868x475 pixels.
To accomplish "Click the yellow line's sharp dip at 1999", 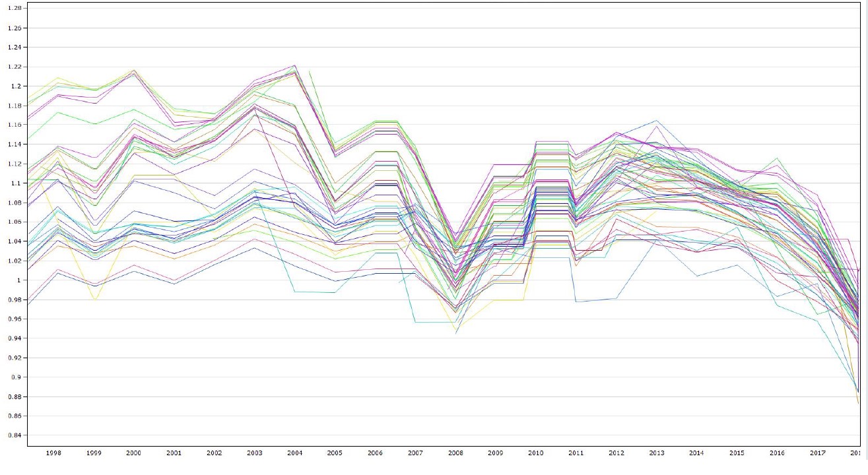I will (x=96, y=300).
